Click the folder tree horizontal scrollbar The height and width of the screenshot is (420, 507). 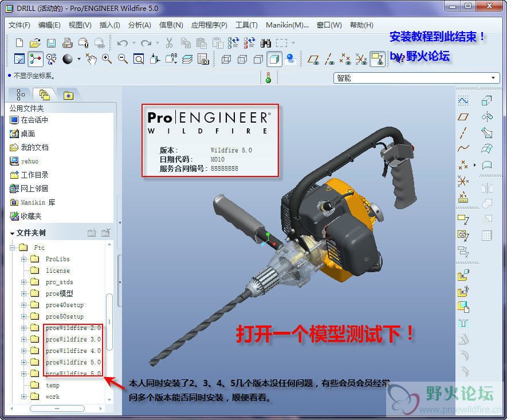pos(57,409)
